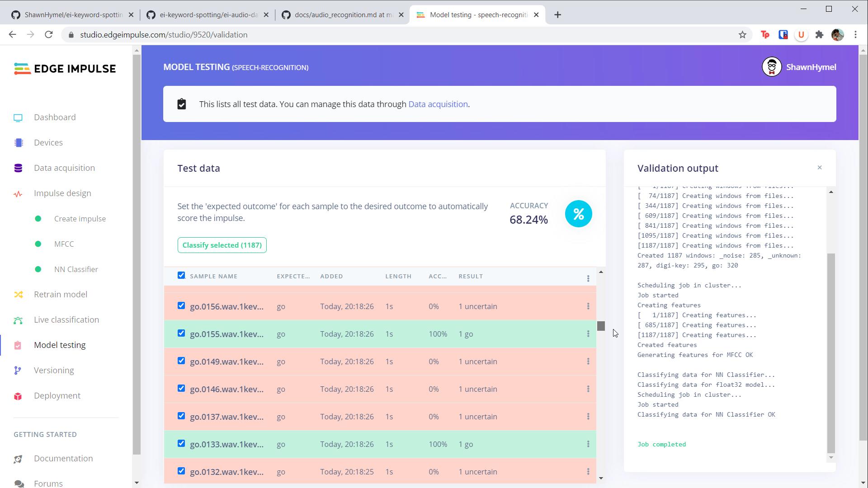Screen dimensions: 868x488
Task: Toggle checkbox for sample go.0149.wav.1kev...
Action: 182,361
